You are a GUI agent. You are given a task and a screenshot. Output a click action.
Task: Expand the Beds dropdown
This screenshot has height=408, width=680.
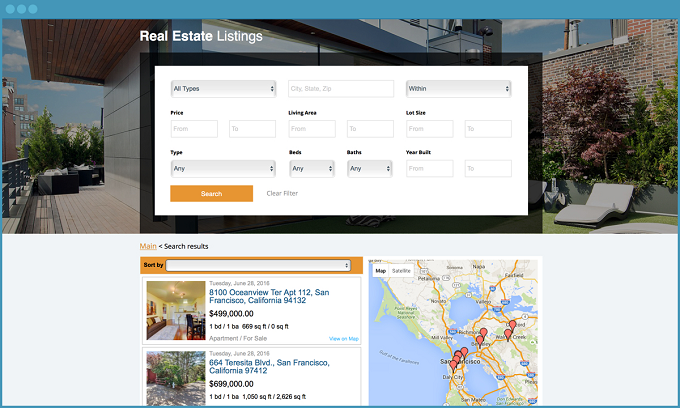(x=311, y=169)
